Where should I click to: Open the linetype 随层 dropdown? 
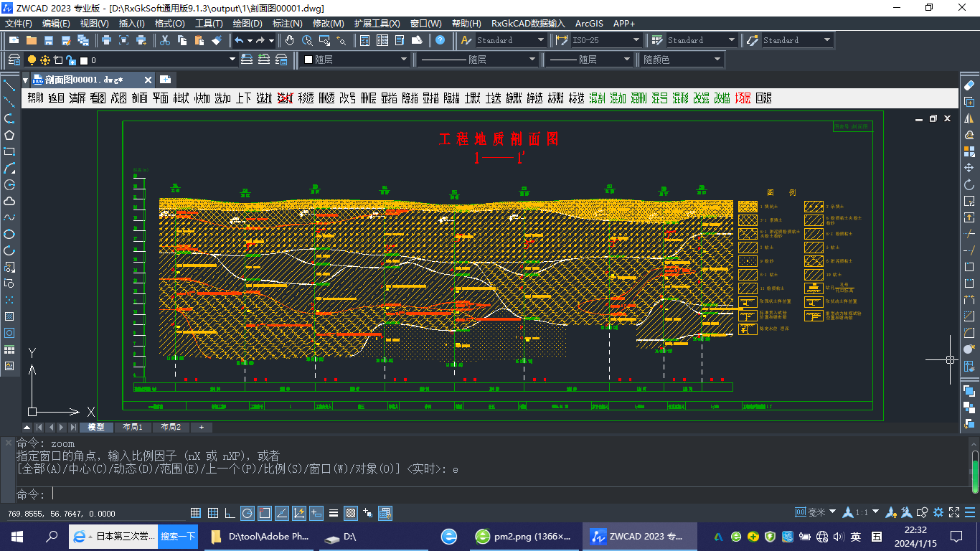479,60
